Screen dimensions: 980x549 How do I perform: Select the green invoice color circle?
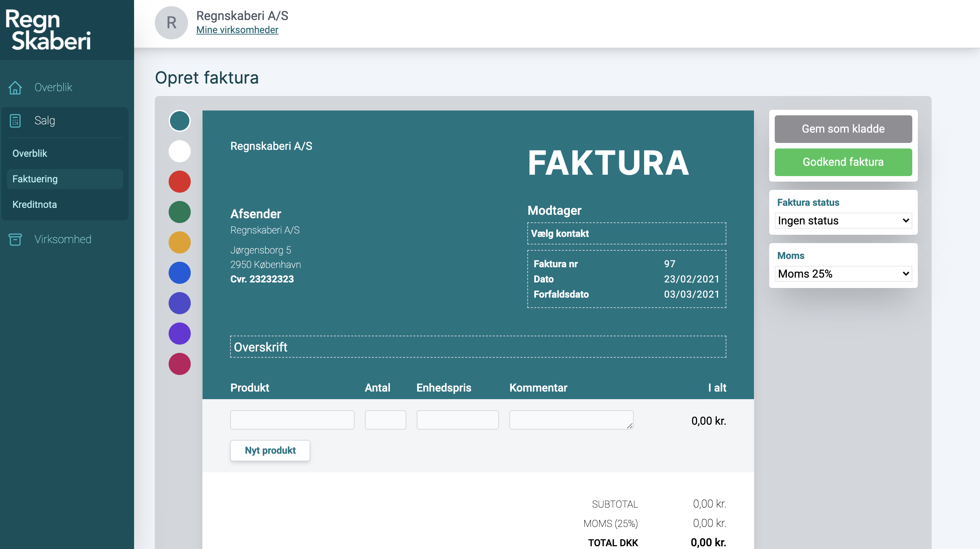180,212
